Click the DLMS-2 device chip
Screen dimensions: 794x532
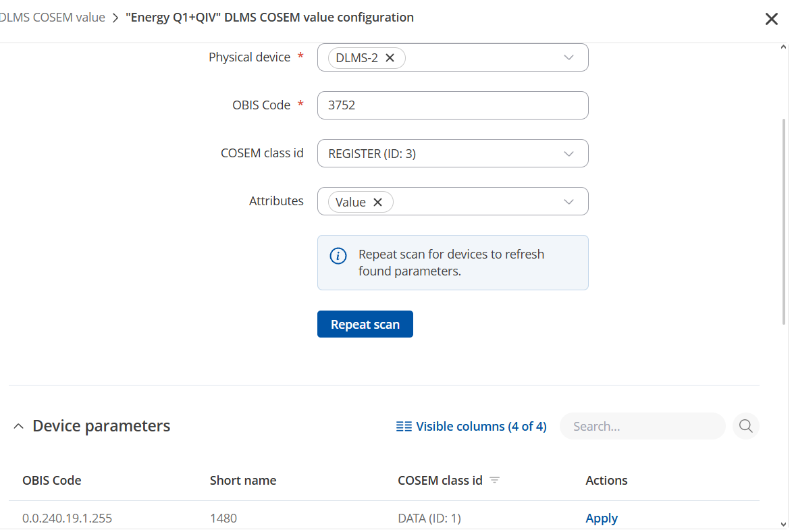click(367, 57)
